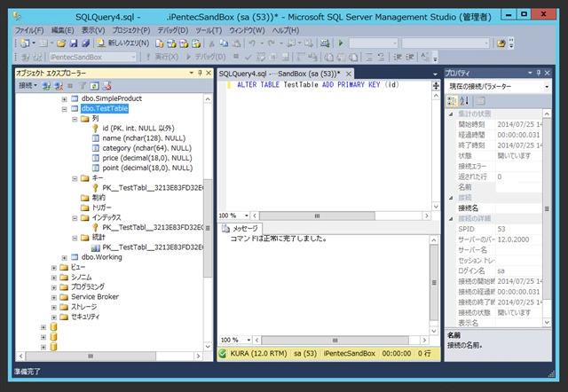
Task: Open the デバッグ(D) menu
Action: [x=173, y=30]
